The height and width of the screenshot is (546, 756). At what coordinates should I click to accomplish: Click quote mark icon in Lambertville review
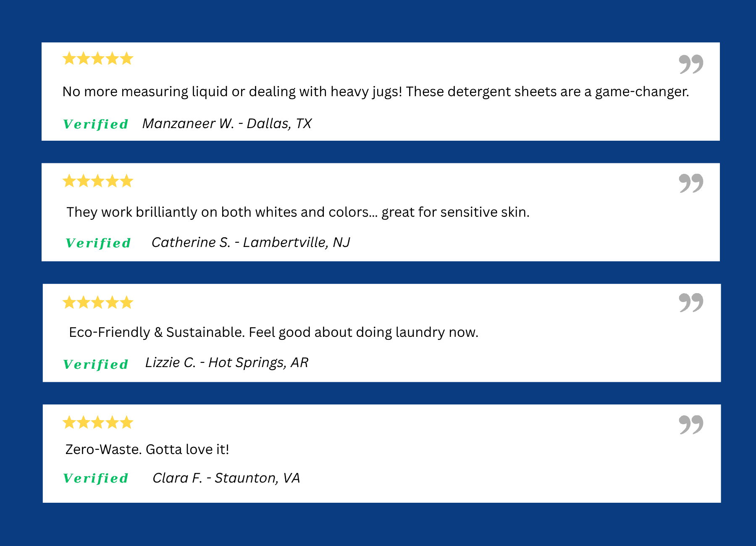[691, 184]
